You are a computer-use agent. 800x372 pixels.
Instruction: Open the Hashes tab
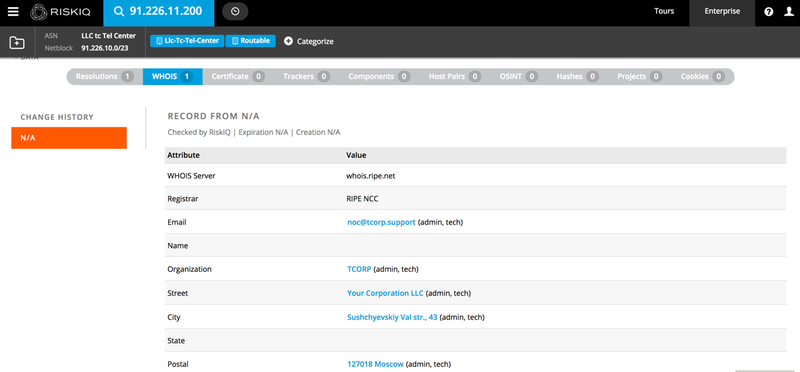point(577,77)
